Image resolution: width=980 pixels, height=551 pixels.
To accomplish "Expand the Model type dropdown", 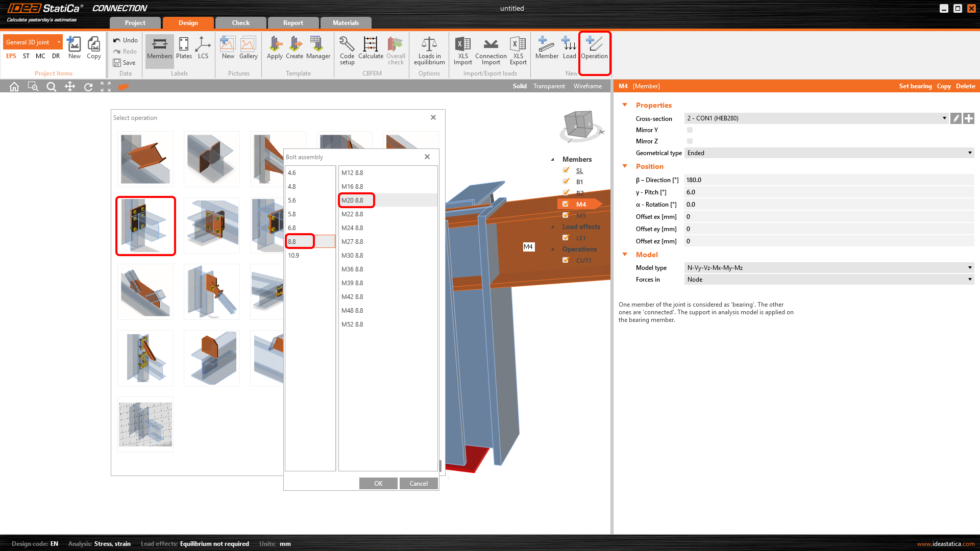I will pyautogui.click(x=829, y=268).
